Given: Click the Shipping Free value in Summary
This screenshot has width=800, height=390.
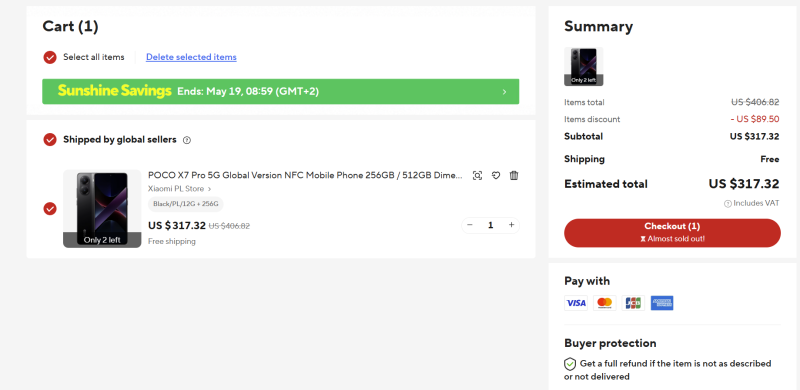Looking at the screenshot, I should 769,159.
